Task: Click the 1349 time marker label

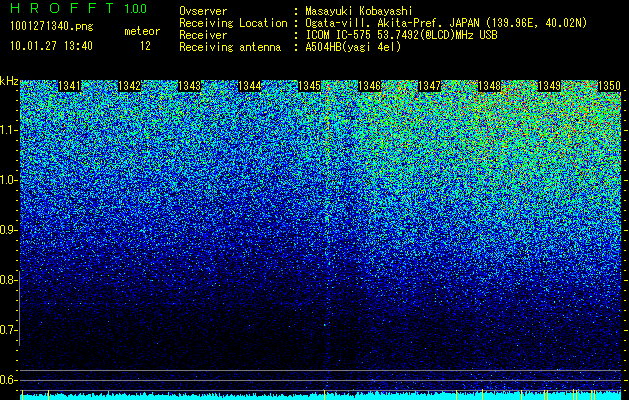Action: tap(549, 86)
